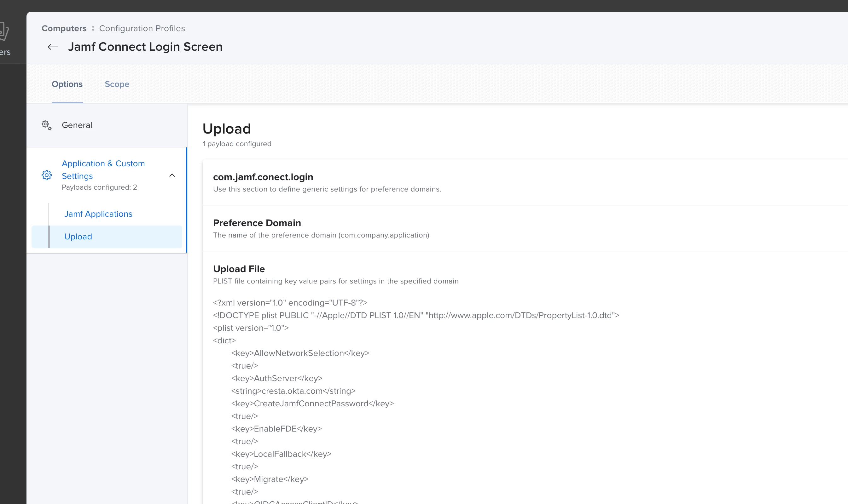This screenshot has height=504, width=848.
Task: Click the Migrate key line
Action: click(270, 479)
